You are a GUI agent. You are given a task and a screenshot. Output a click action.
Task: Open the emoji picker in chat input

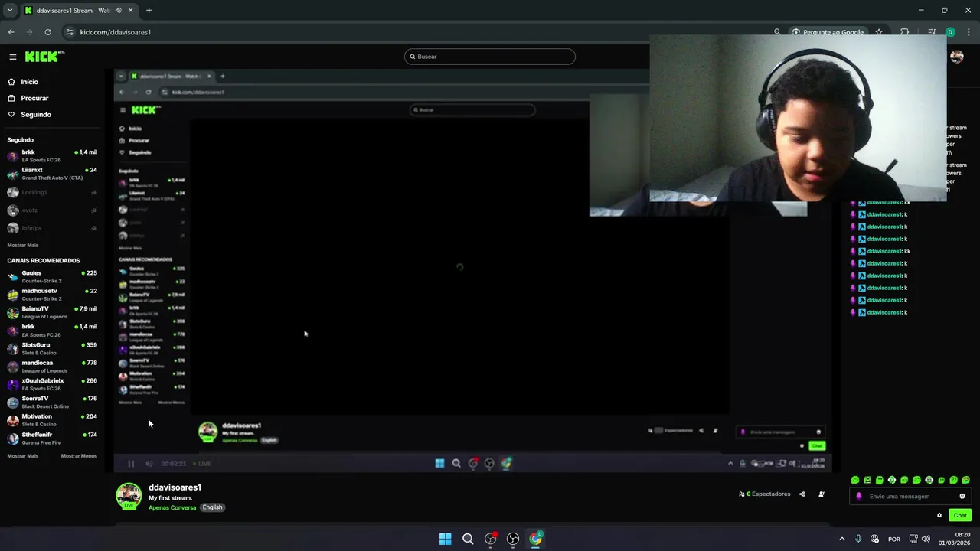pos(962,497)
